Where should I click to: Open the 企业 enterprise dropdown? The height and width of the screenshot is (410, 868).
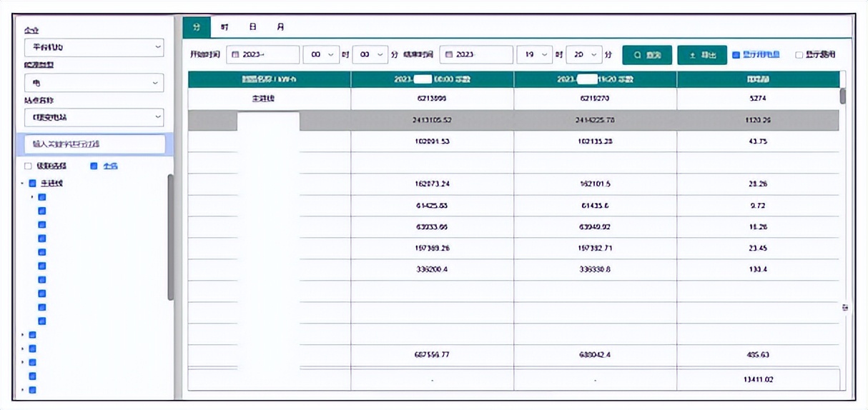coord(94,47)
